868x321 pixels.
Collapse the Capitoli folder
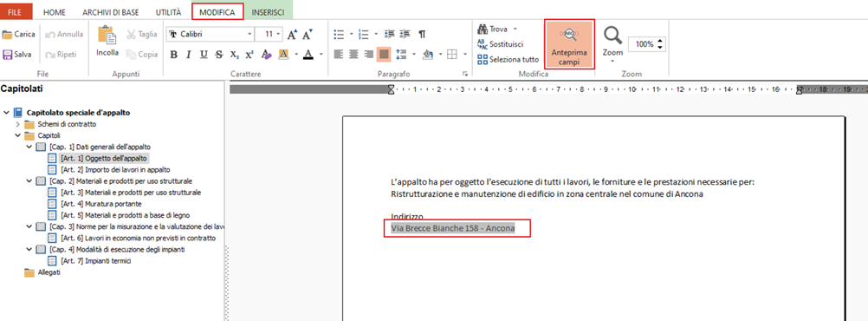click(x=17, y=136)
